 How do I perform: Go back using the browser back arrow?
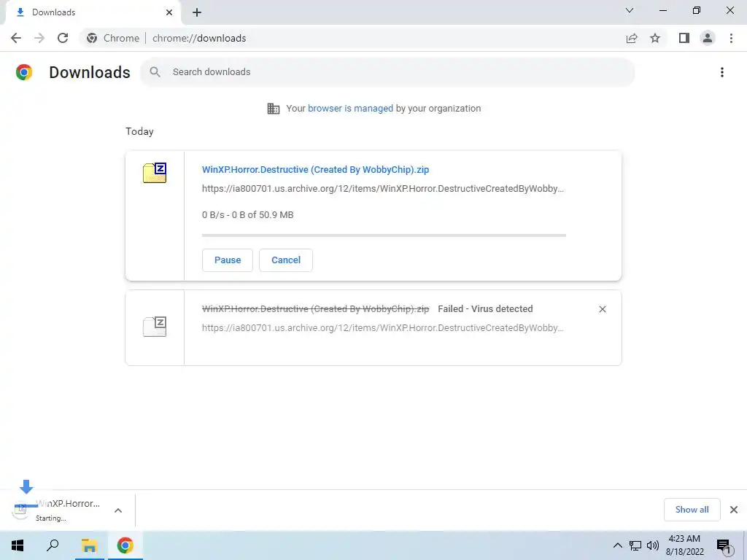tap(16, 38)
